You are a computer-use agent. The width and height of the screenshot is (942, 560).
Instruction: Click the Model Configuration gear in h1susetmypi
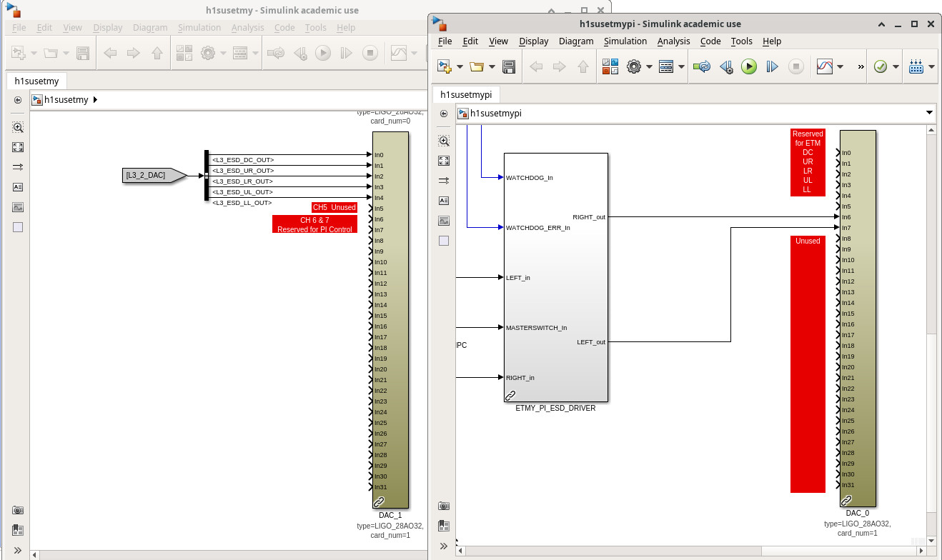633,66
